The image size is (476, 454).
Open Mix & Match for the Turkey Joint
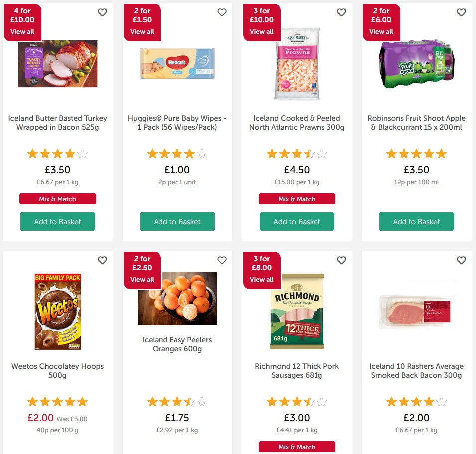click(x=58, y=198)
